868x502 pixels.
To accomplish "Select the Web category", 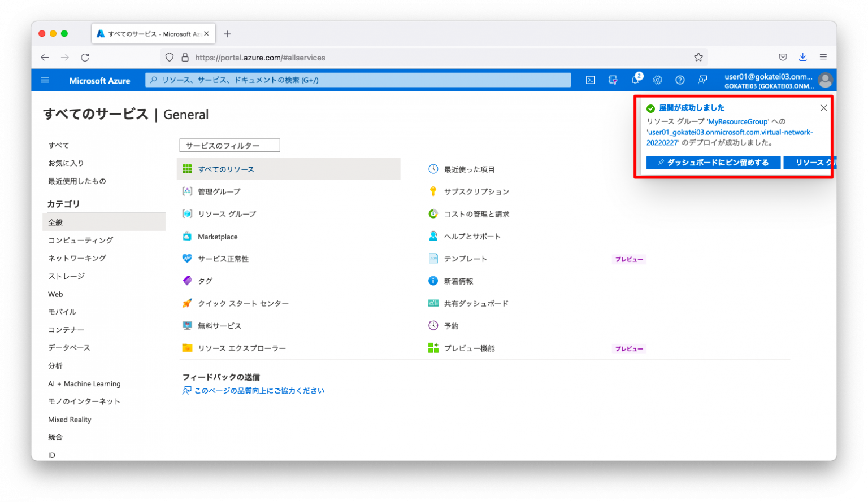I will (x=55, y=294).
